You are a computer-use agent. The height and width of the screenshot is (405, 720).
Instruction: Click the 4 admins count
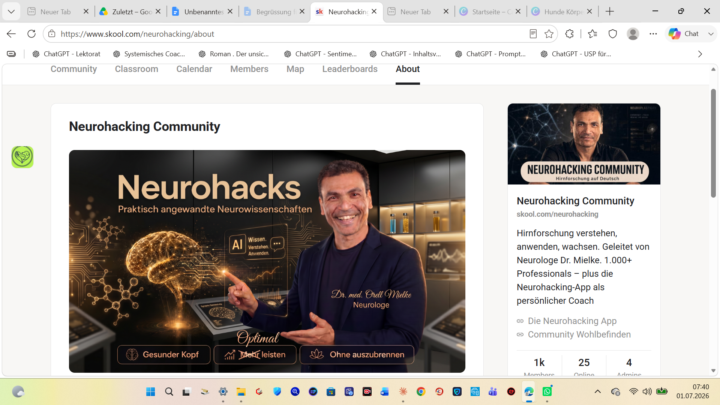[629, 367]
